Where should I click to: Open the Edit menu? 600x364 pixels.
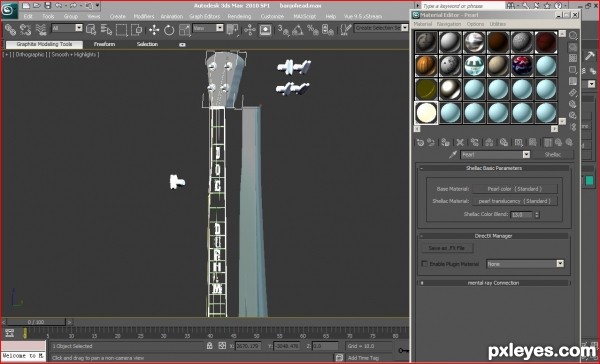(28, 16)
